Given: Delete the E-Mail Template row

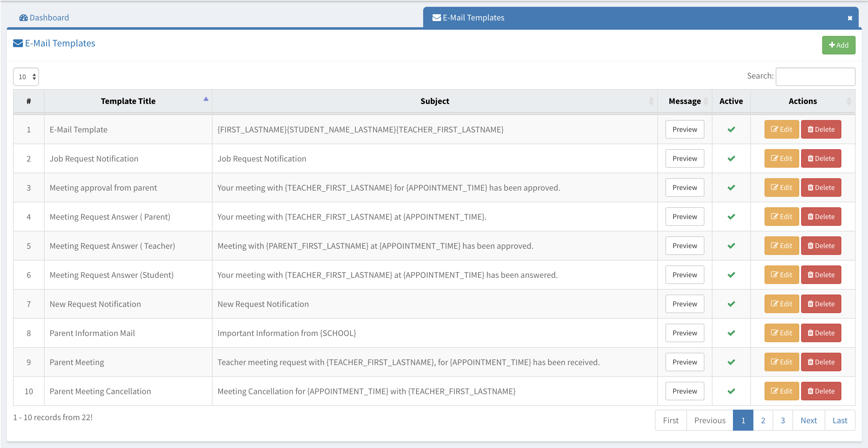Looking at the screenshot, I should pos(821,130).
